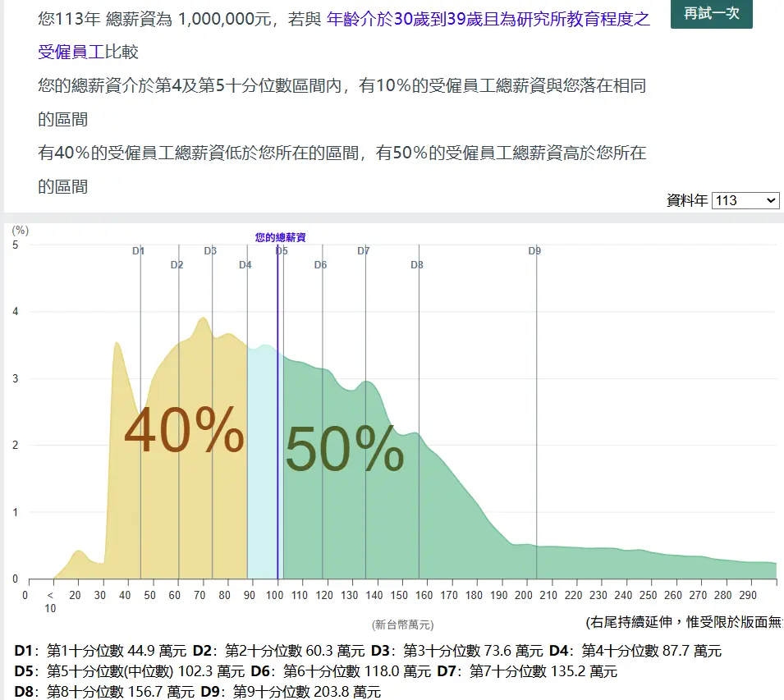Screen dimensions: 784x700
Task: Select the D7 decile marker label
Action: point(363,251)
